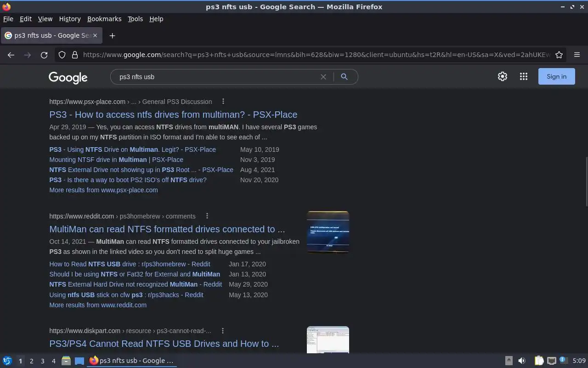Open the notification tray icon with badge
The width and height of the screenshot is (588, 368).
(564, 360)
